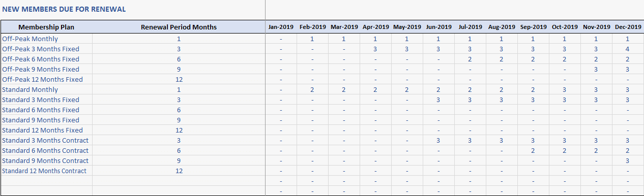Click renewal period 3 for Off-Peak 3 Months Fixed
The image size is (644, 196).
click(179, 49)
